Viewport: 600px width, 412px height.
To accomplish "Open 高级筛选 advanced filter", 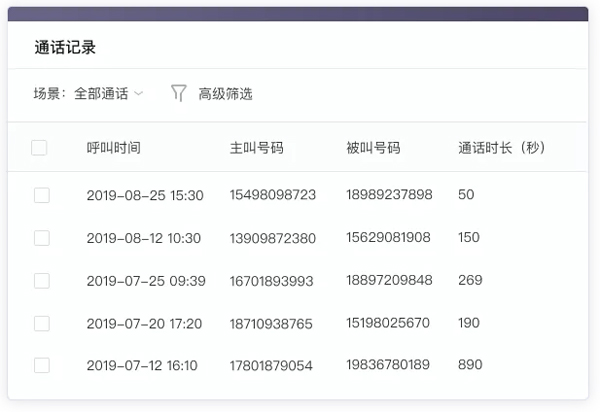I will 225,94.
